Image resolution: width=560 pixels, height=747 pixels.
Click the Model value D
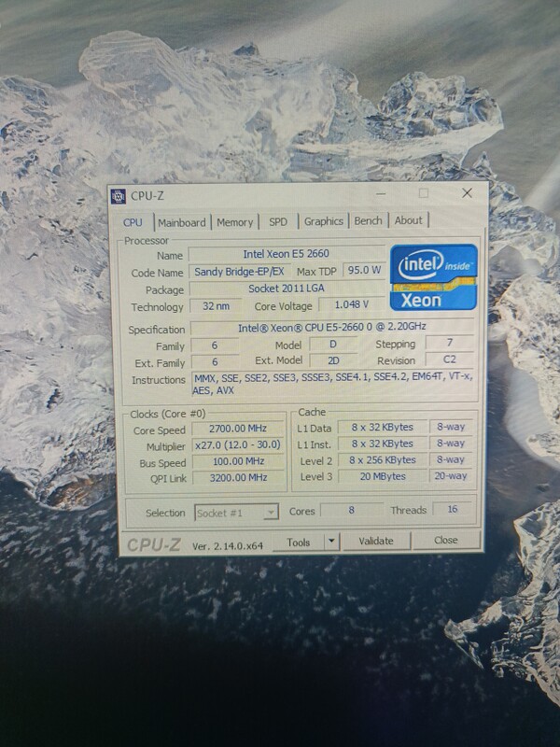pyautogui.click(x=333, y=344)
